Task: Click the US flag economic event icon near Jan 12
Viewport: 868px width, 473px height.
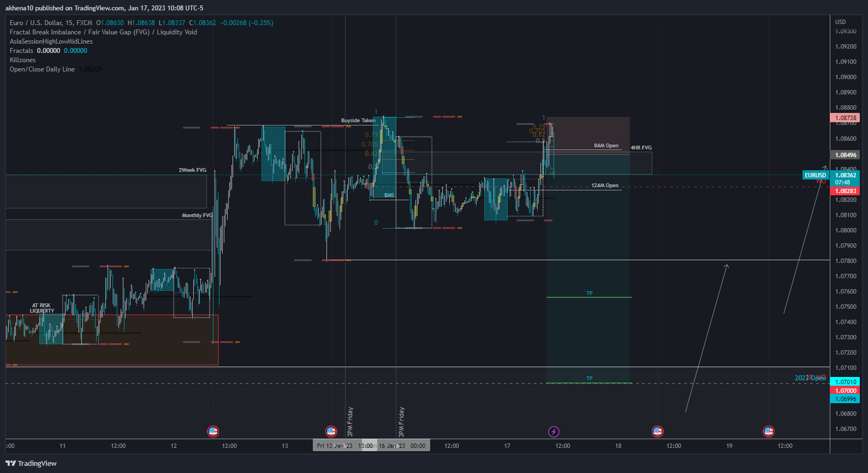Action: point(213,432)
